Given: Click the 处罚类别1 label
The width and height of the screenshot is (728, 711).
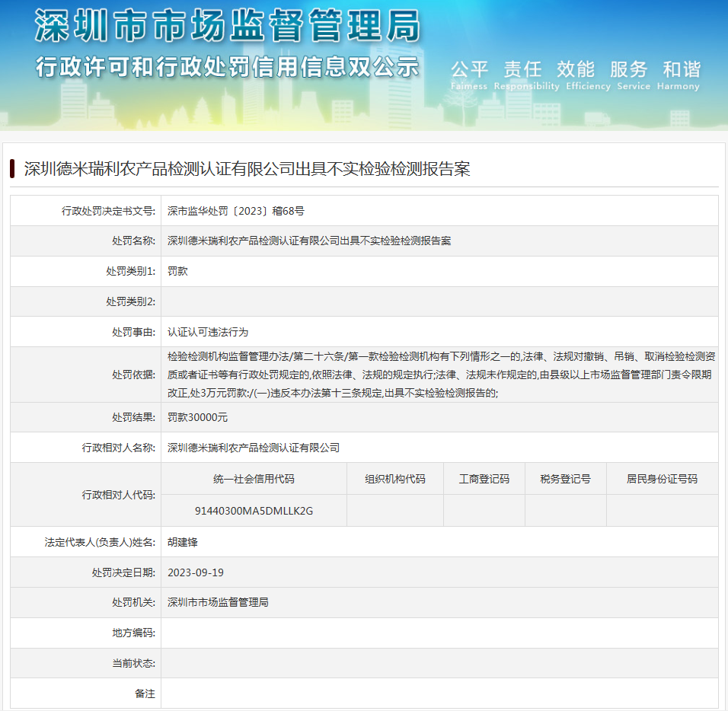Looking at the screenshot, I should coord(131,271).
